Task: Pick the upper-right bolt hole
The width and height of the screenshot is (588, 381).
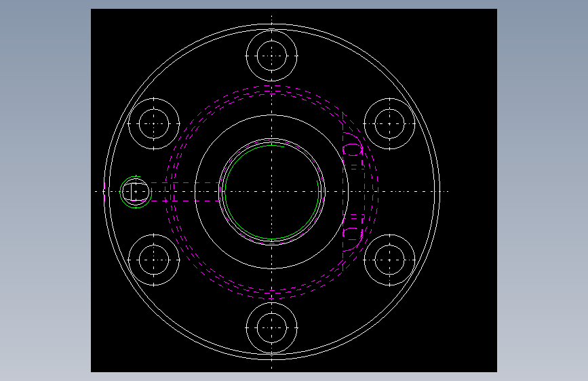Action: click(389, 123)
